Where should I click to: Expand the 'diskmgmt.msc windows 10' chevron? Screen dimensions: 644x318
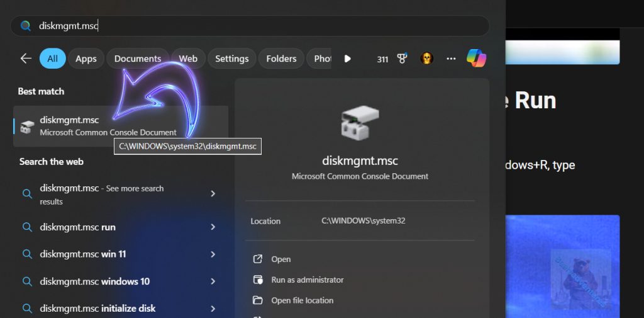tap(213, 281)
